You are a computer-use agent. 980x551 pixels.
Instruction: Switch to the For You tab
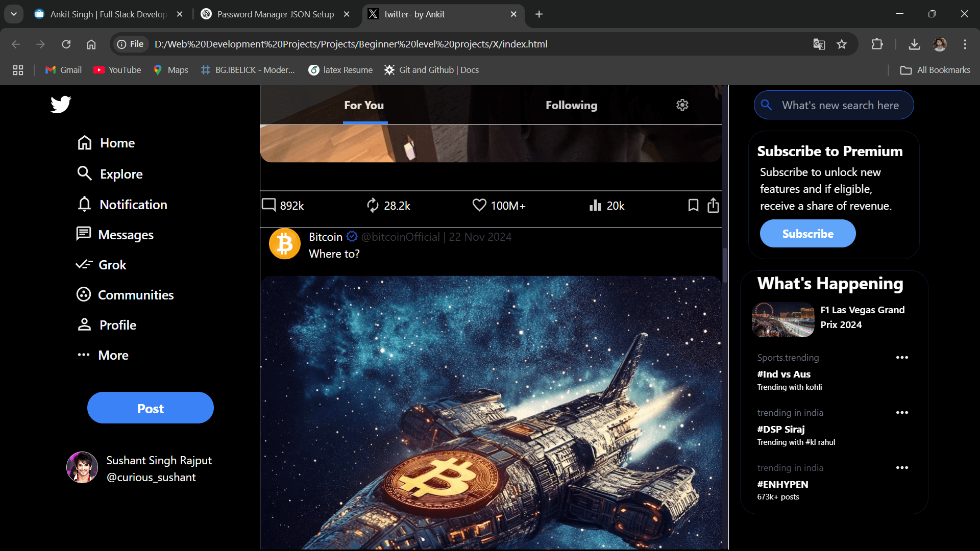click(x=364, y=105)
